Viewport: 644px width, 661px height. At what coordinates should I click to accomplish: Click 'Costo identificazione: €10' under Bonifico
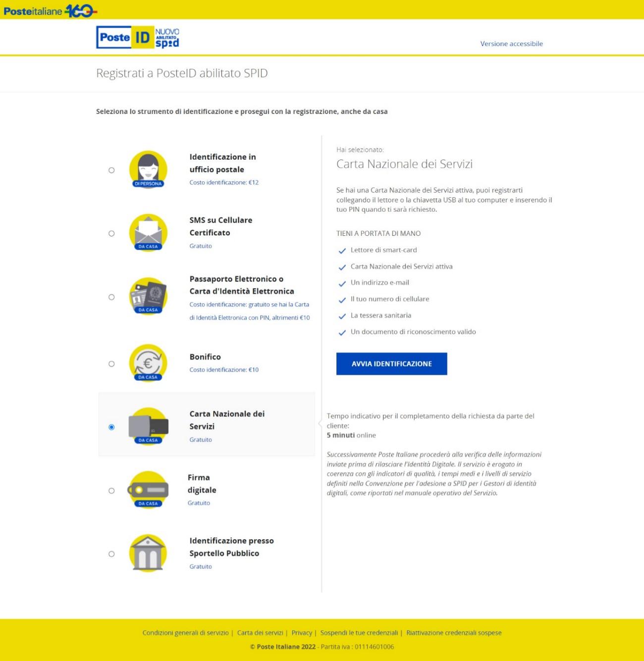click(x=224, y=370)
